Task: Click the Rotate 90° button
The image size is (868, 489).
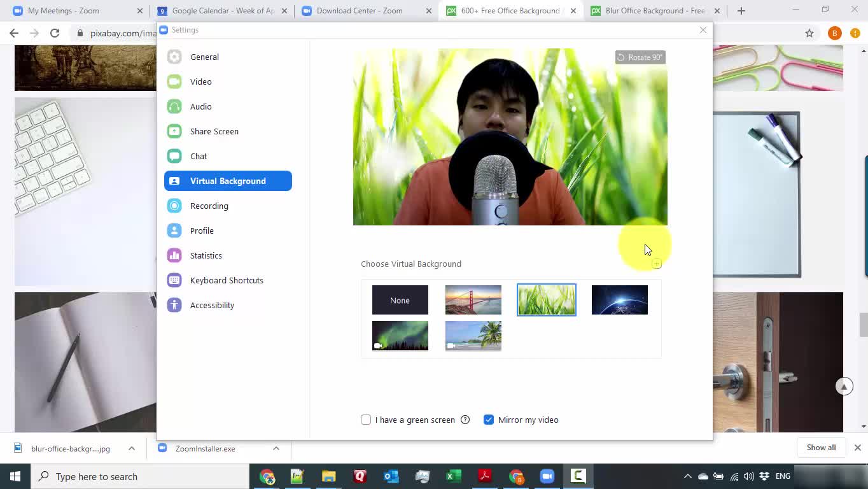Action: (640, 57)
